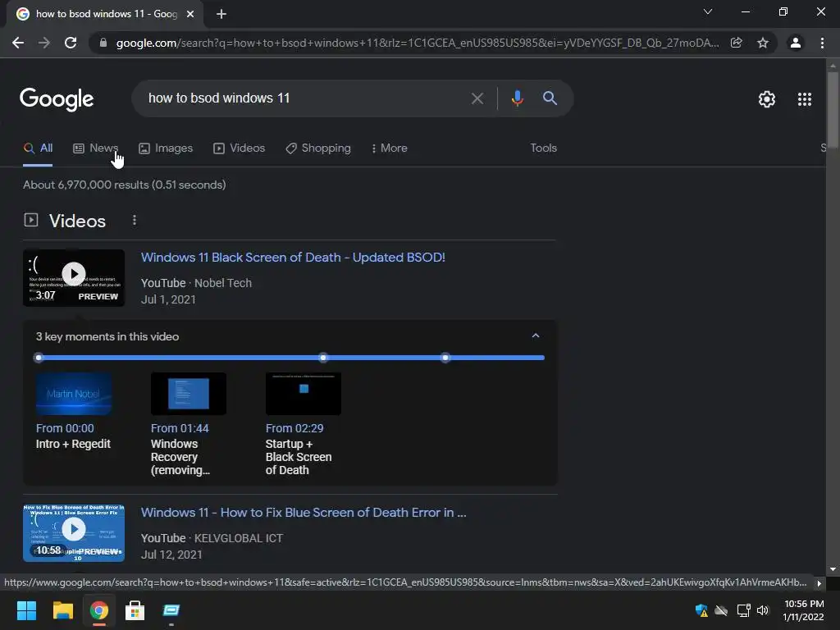The image size is (840, 630).
Task: Open Google quick settings gear
Action: point(767,99)
